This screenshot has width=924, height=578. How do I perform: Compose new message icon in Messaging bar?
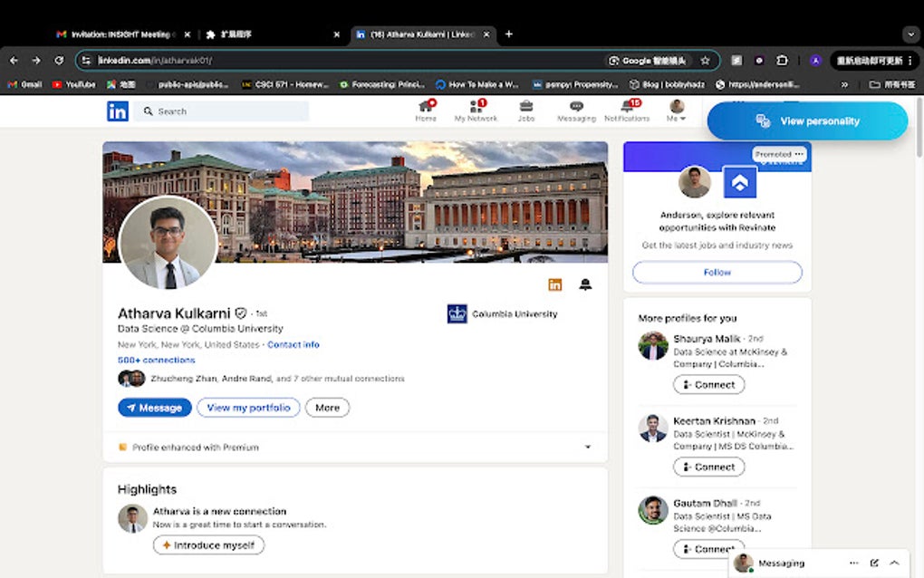(x=874, y=563)
